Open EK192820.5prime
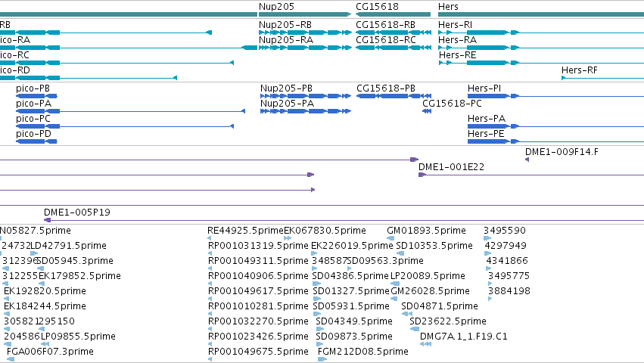The image size is (644, 363). tap(45, 291)
